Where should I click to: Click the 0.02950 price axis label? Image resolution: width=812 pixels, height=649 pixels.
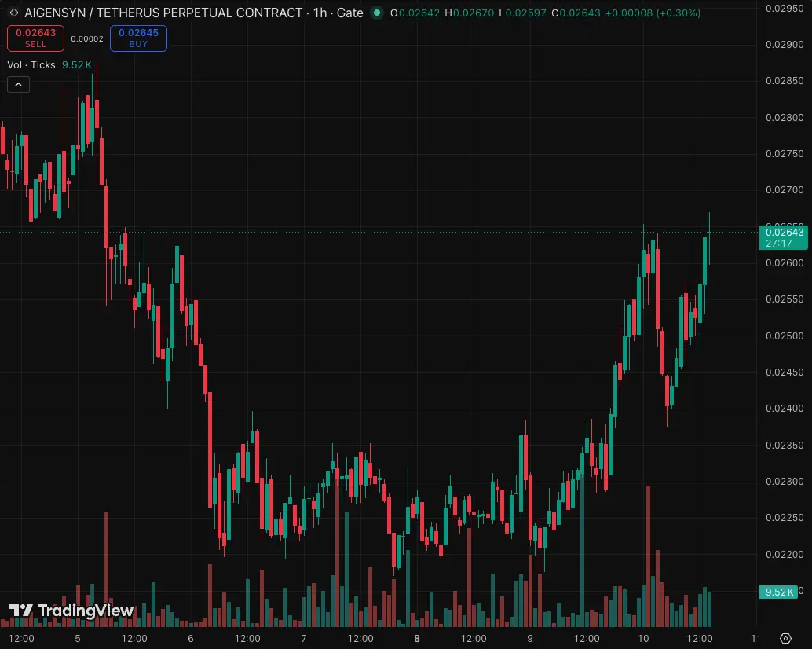[784, 9]
